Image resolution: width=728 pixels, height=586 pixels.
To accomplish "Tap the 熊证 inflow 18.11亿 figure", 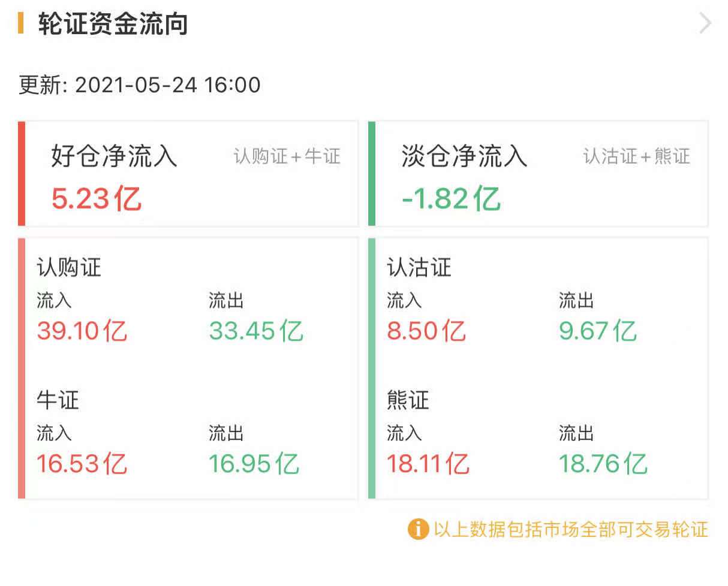I will click(428, 464).
